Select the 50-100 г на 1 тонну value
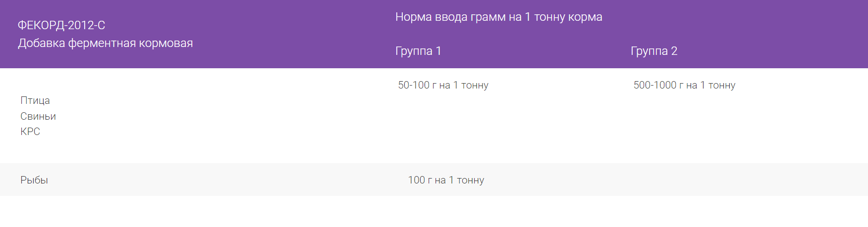 pos(443,85)
